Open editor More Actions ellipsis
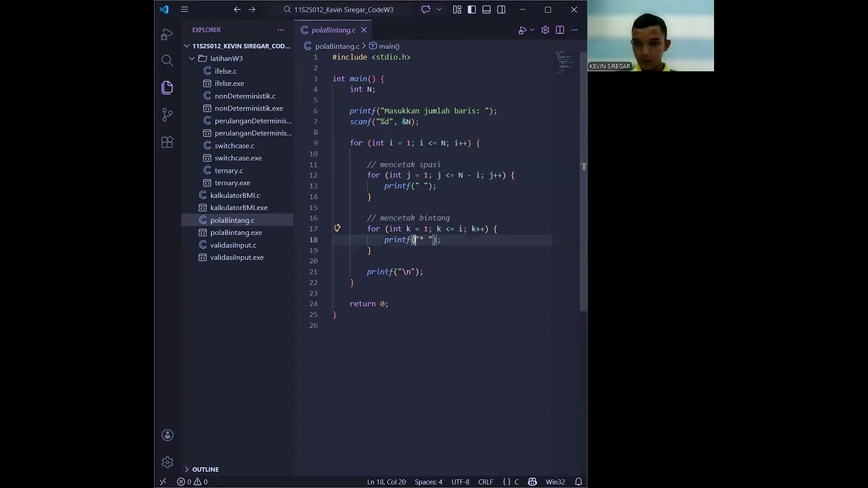 tap(574, 30)
